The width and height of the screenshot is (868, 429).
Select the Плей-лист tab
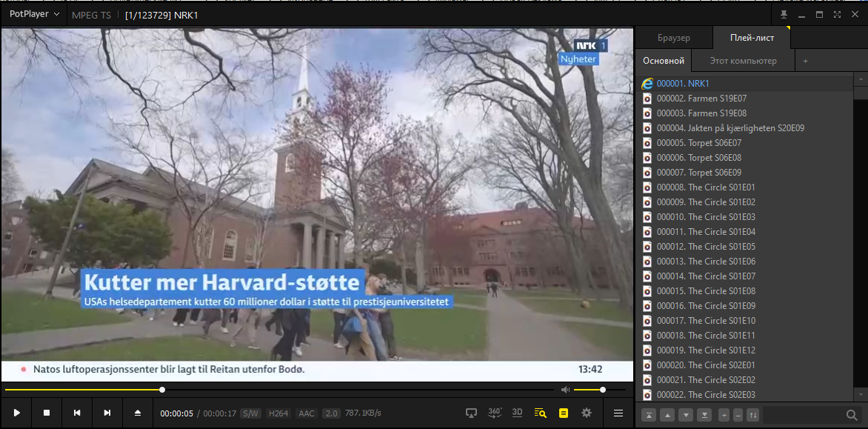(752, 38)
